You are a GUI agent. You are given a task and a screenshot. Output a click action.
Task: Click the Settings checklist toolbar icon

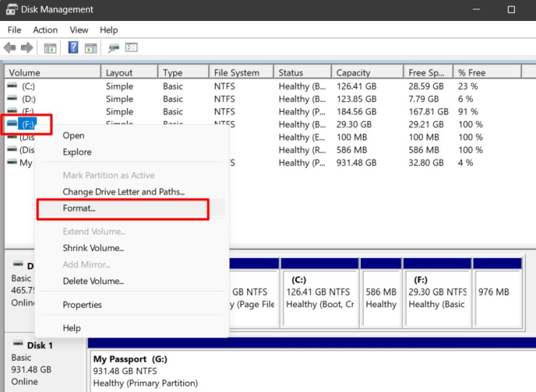131,48
